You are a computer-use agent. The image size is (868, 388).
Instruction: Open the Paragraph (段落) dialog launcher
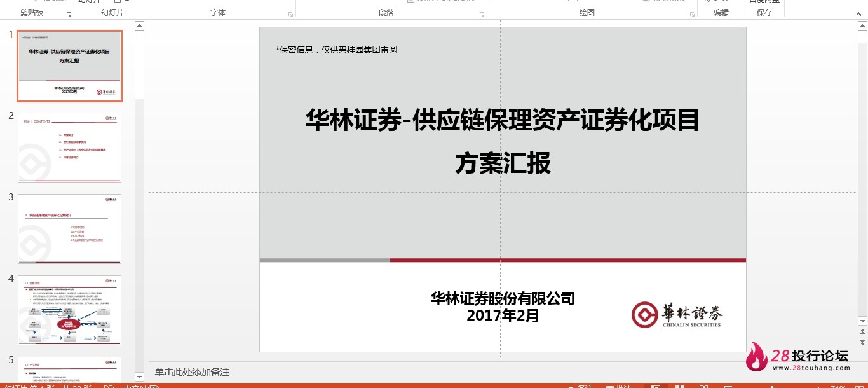coord(481,13)
